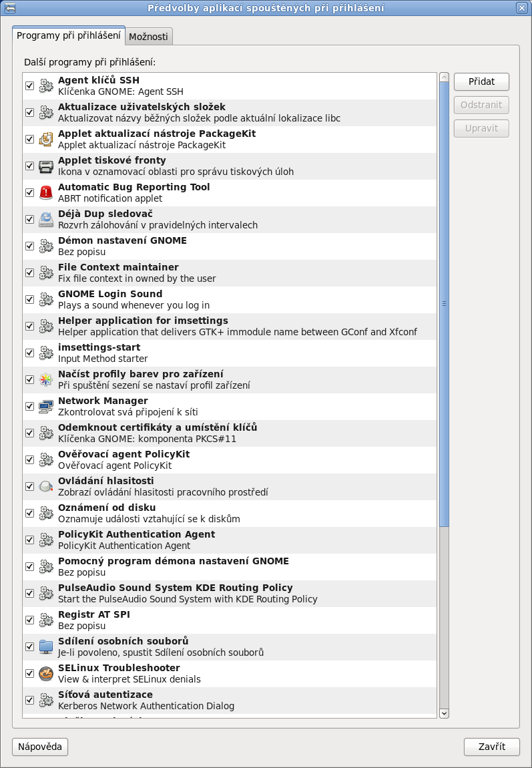
Task: Toggle Déjà Dup sledovač checkbox
Action: click(x=30, y=220)
